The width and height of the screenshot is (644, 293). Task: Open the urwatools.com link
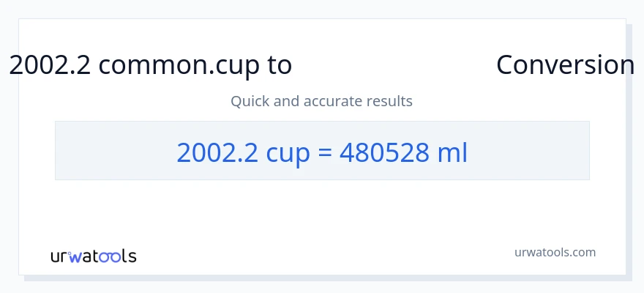tap(555, 252)
